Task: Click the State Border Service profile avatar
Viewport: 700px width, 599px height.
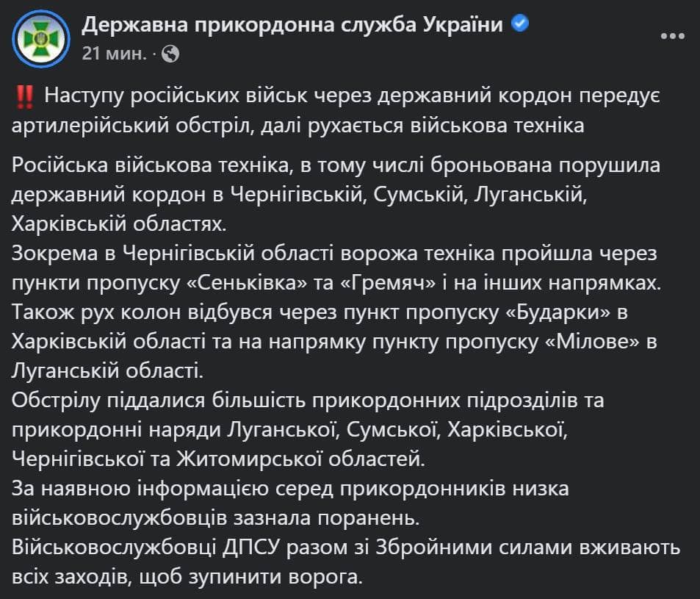Action: [40, 39]
